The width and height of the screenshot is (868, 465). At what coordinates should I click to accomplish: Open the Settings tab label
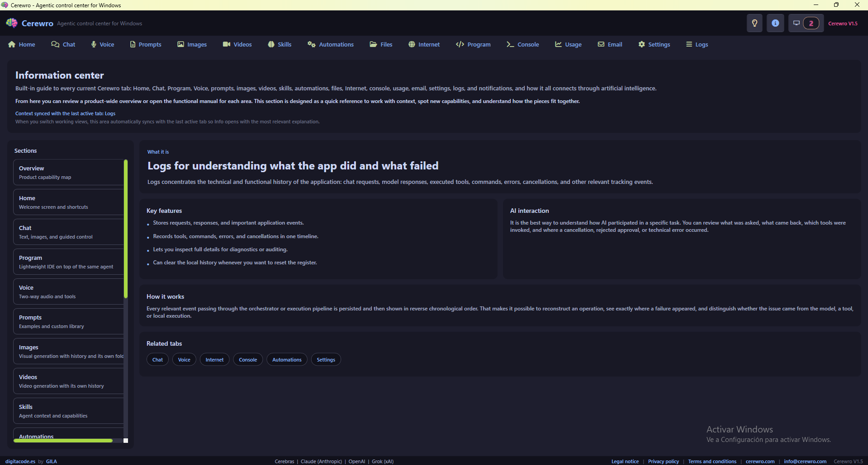659,44
